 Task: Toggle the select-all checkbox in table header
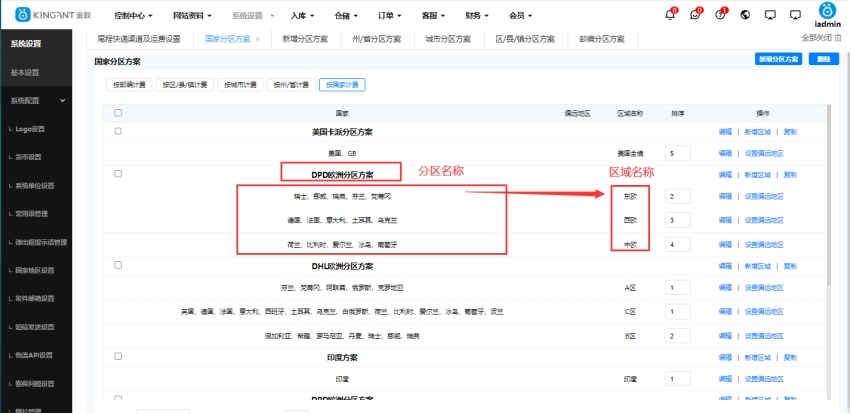coord(118,113)
